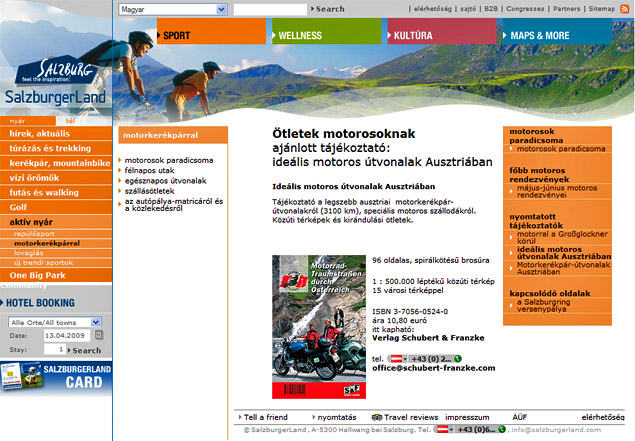Image resolution: width=635 pixels, height=441 pixels.
Task: Open vízi örömök menu item
Action: pos(56,177)
